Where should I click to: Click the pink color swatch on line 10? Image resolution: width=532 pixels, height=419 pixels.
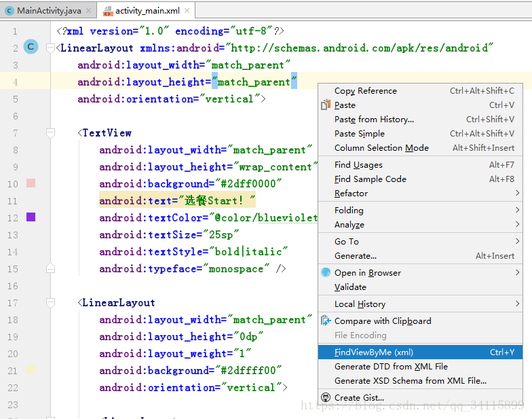click(x=31, y=183)
